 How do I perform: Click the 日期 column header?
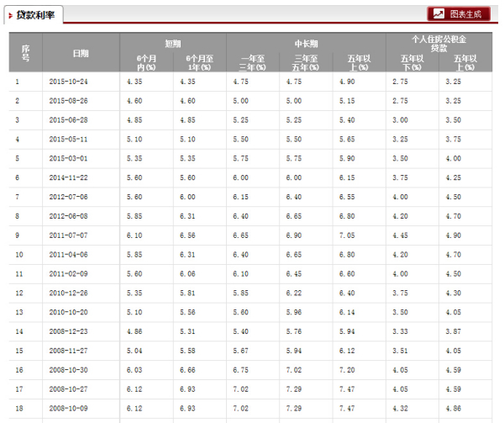pyautogui.click(x=81, y=53)
